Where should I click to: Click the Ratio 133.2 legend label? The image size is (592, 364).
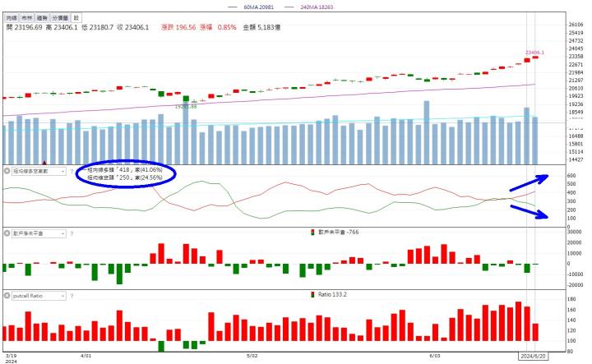(x=328, y=294)
